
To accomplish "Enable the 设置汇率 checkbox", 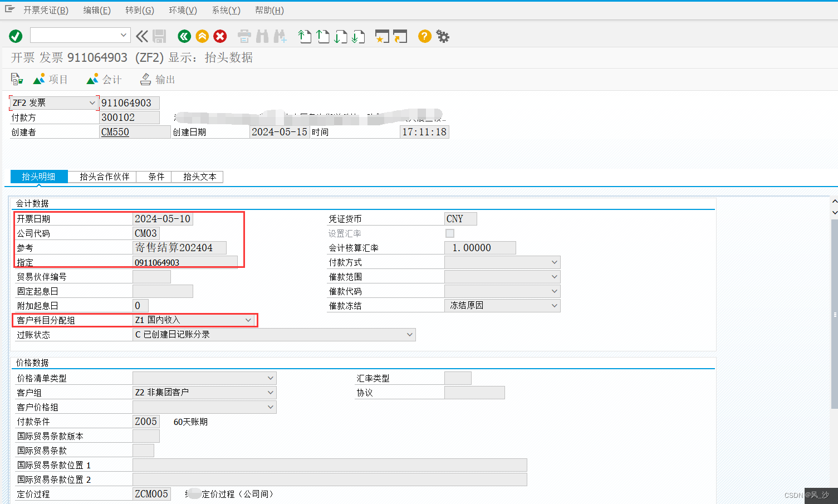I will (449, 233).
